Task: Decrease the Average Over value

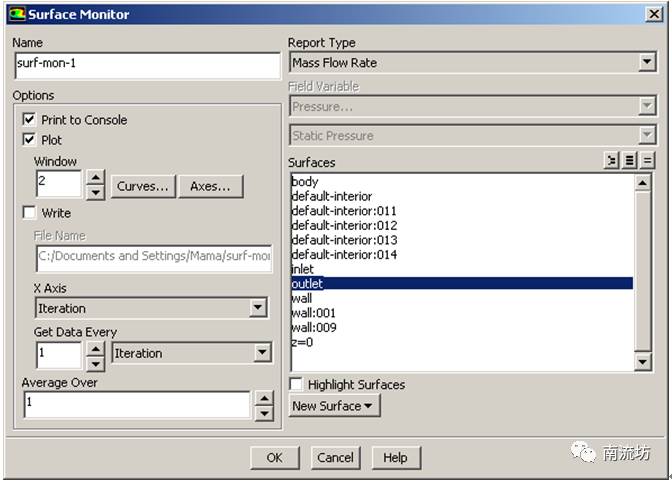Action: click(x=264, y=414)
